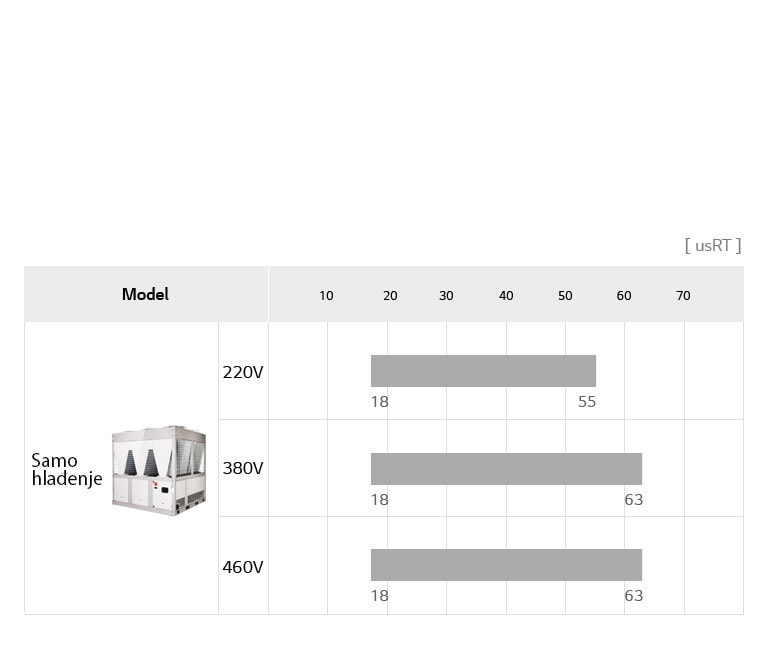
Task: Click the 10 scale header value
Action: (x=326, y=296)
